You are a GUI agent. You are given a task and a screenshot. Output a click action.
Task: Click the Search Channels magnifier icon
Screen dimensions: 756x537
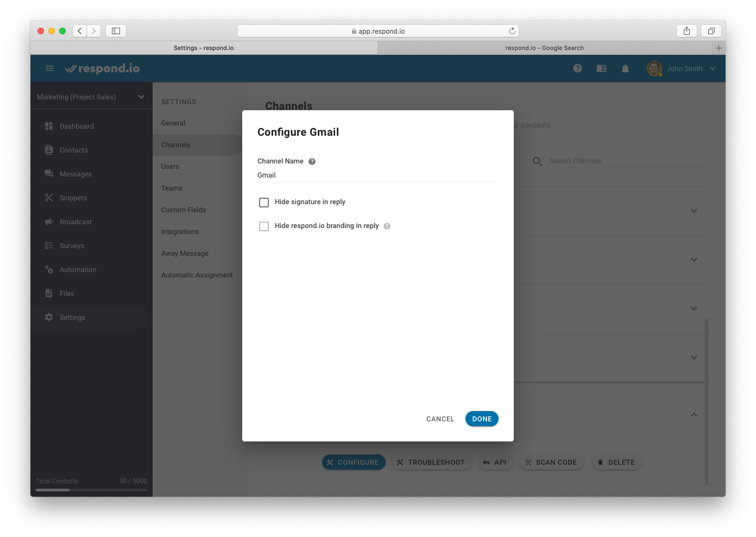tap(537, 161)
